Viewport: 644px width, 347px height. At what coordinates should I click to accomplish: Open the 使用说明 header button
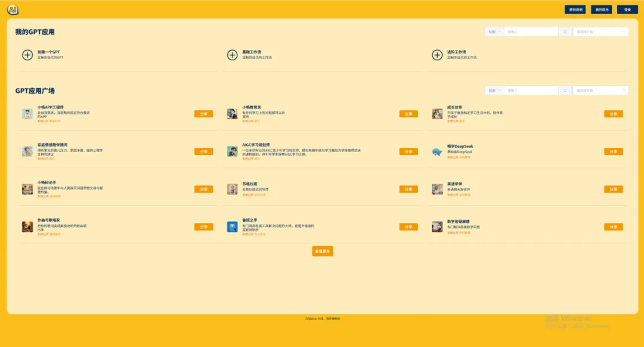click(575, 10)
